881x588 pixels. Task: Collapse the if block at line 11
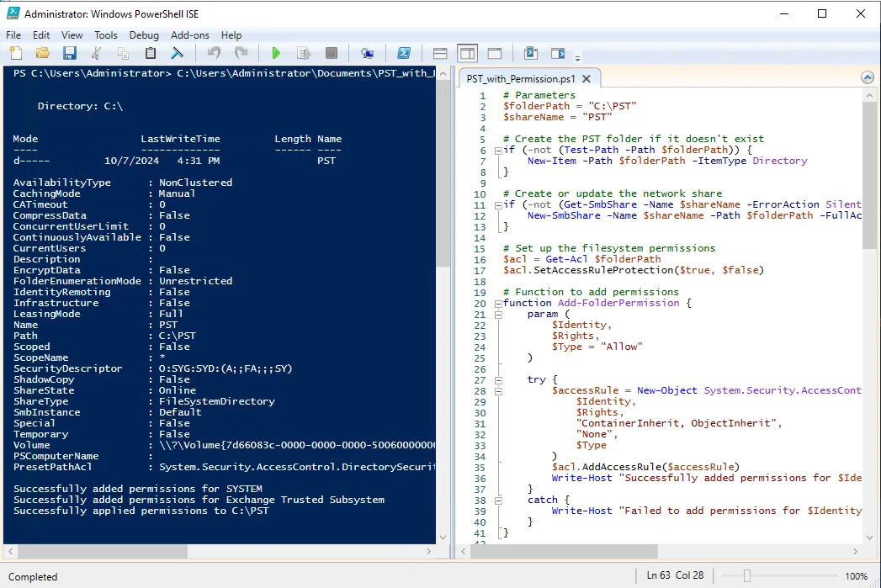[x=498, y=205]
